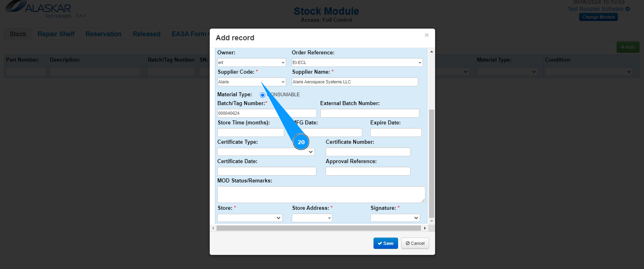Open the Reservation tab

coord(103,34)
